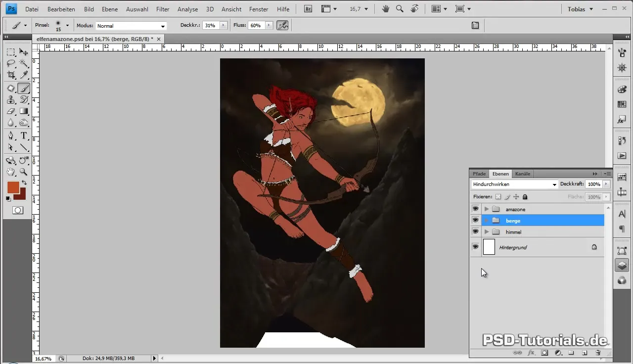Toggle visibility of Hintergrund layer
Viewport: 633px width, 364px height.
pos(475,247)
